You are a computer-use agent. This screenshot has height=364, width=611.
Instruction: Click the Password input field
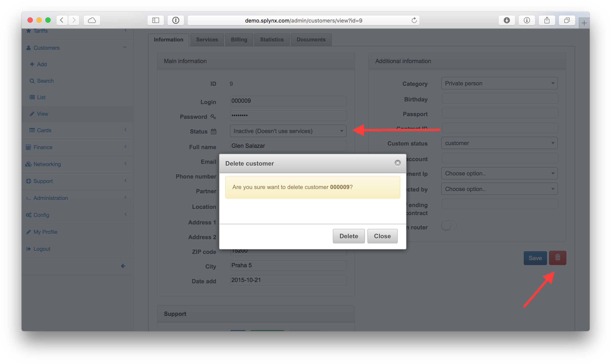[x=288, y=115]
